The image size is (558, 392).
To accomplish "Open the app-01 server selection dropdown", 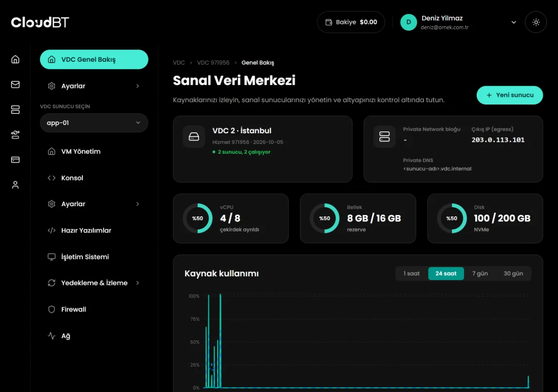I will point(94,123).
